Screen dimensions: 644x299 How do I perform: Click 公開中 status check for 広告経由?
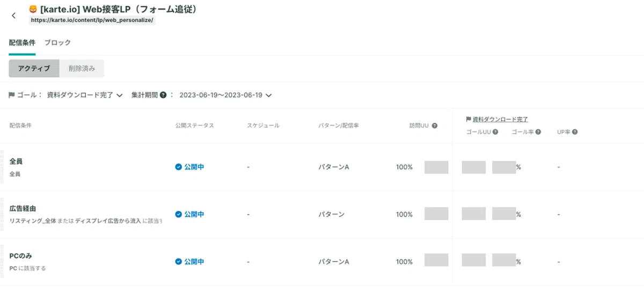point(179,214)
